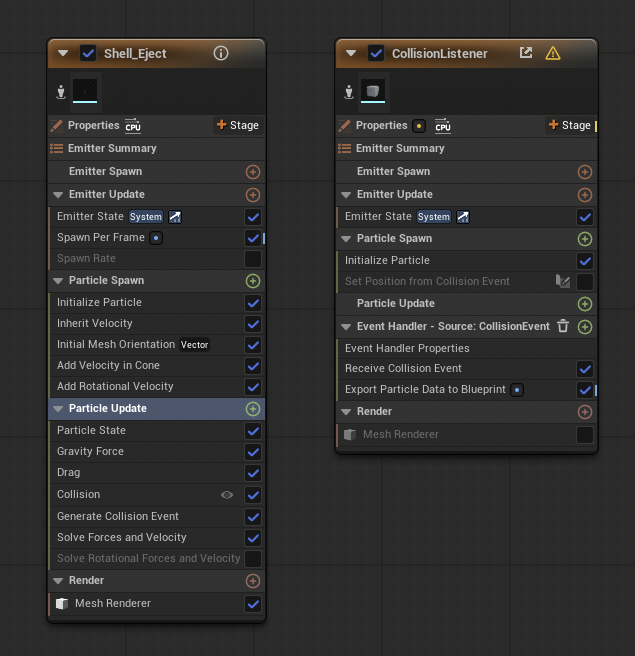Uncheck Generate Collision Event module
The width and height of the screenshot is (635, 656).
(253, 517)
